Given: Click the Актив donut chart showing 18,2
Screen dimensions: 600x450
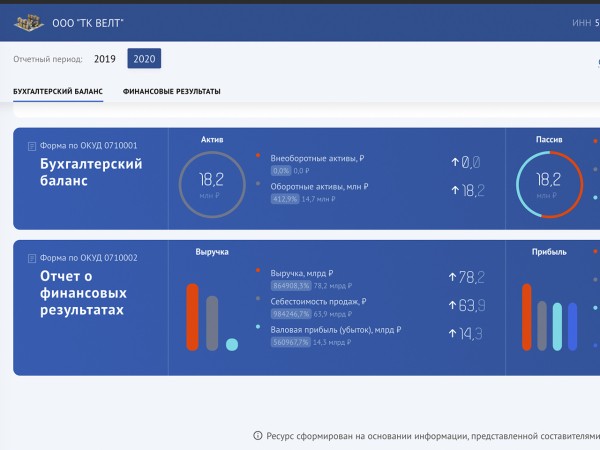Looking at the screenshot, I should pyautogui.click(x=212, y=184).
